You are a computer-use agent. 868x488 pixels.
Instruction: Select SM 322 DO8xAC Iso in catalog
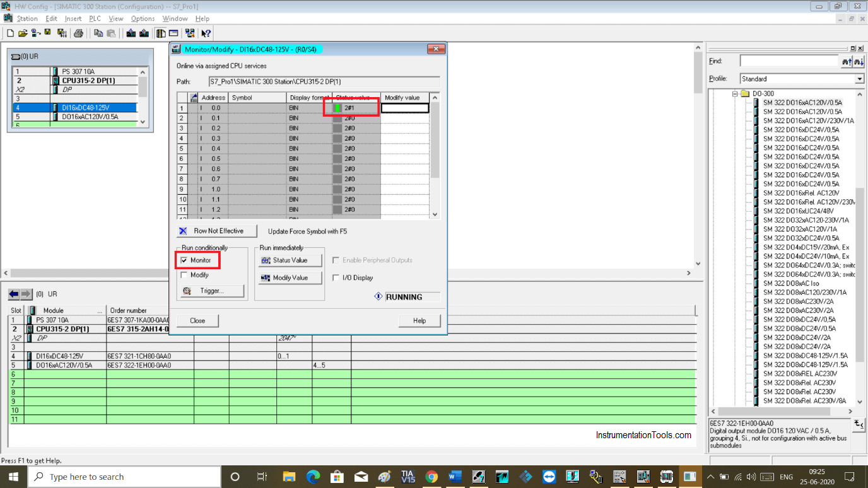(x=790, y=284)
